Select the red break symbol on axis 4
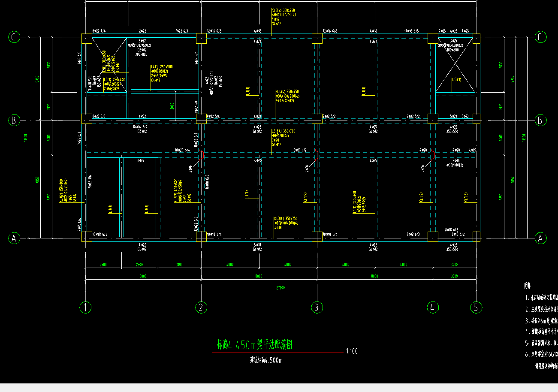 (433, 155)
